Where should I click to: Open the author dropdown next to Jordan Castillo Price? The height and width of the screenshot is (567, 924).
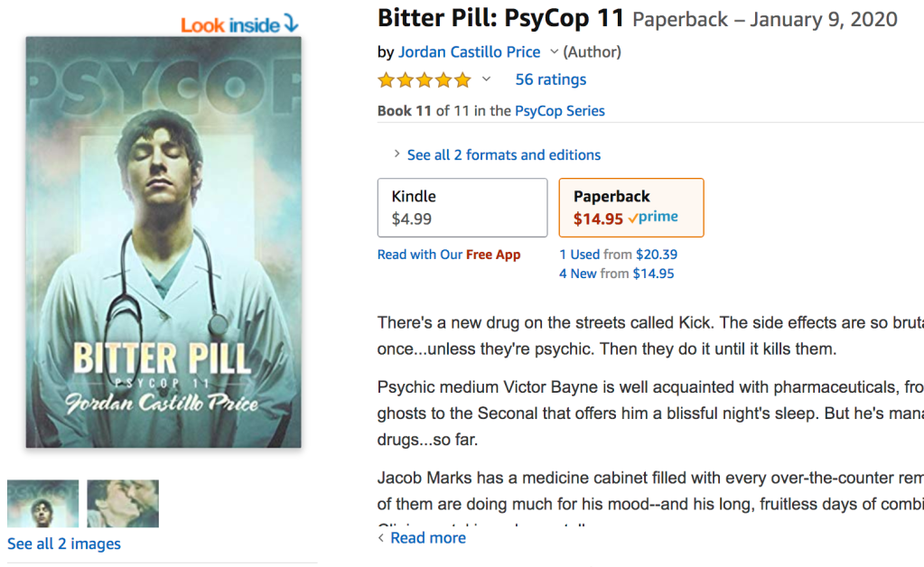pyautogui.click(x=554, y=51)
